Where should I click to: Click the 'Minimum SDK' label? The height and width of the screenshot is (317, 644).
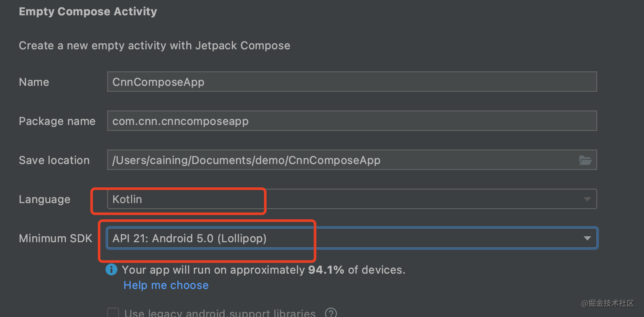pos(55,238)
